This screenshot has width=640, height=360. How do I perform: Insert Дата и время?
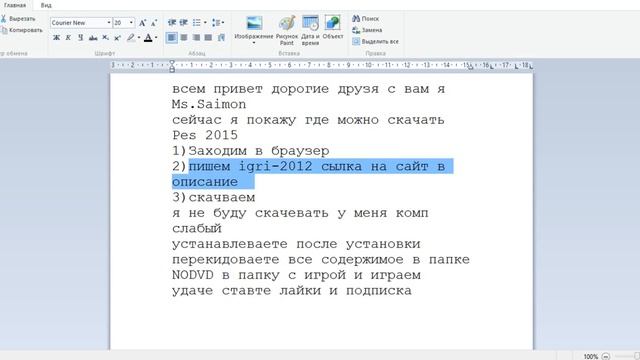pos(310,30)
